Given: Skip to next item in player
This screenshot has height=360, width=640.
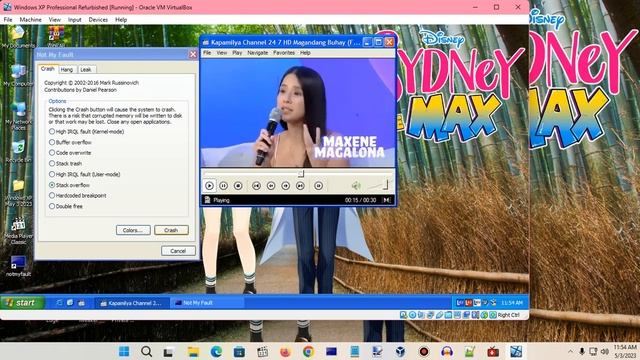Looking at the screenshot, I should pos(300,186).
